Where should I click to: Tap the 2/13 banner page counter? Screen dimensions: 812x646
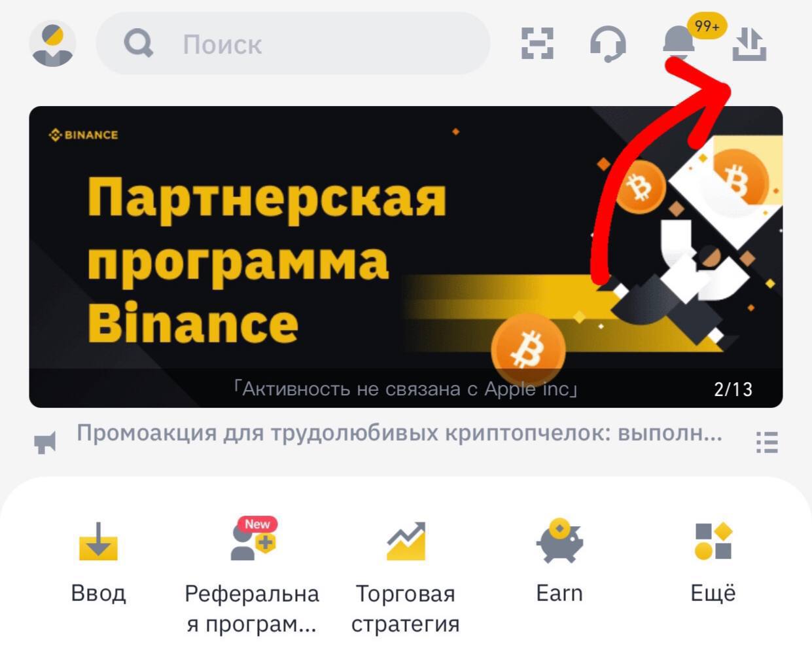coord(733,389)
